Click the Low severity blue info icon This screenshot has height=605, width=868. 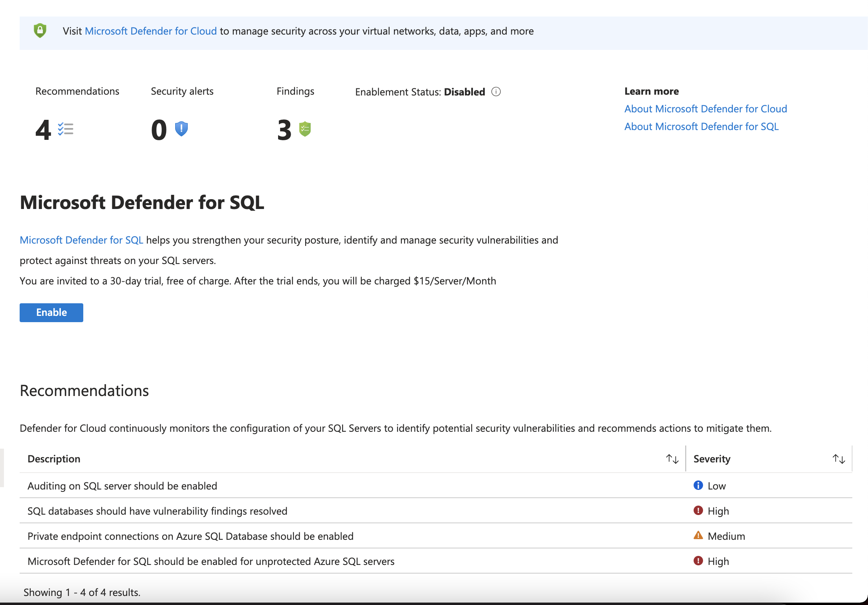click(x=698, y=486)
